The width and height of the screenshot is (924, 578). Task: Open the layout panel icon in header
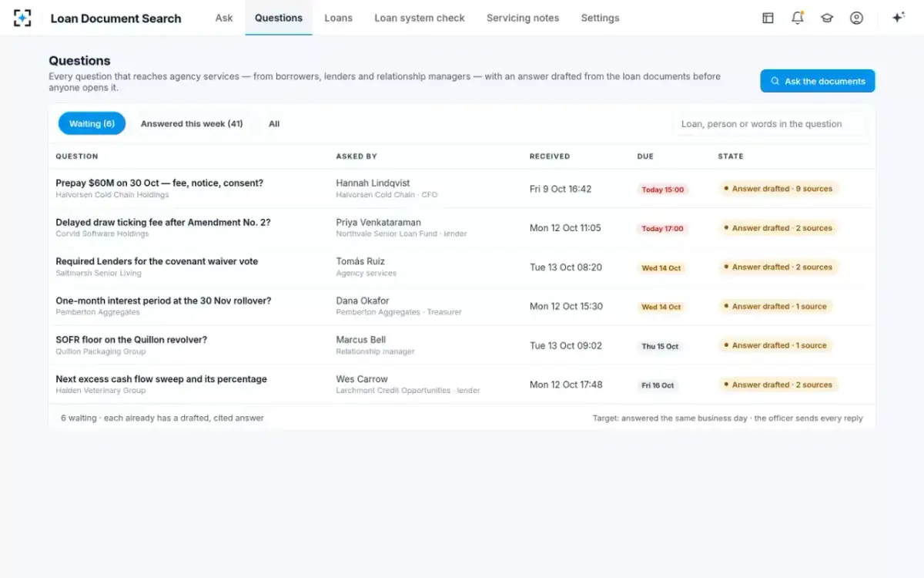768,18
